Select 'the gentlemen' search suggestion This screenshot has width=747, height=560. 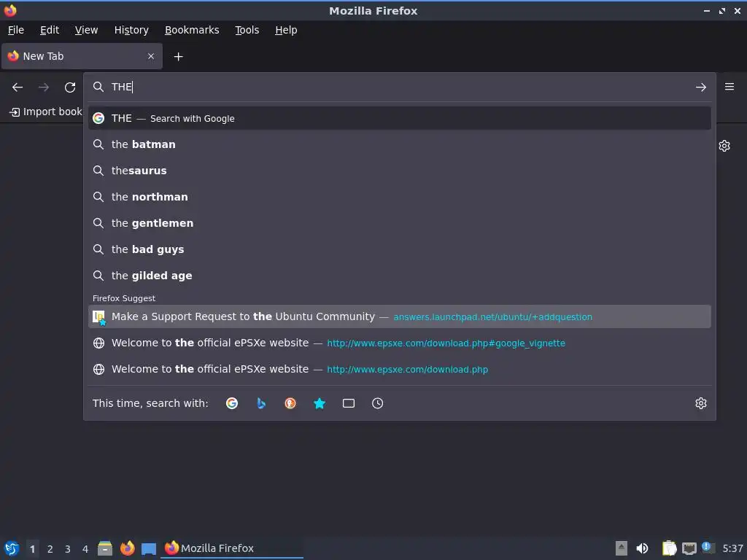pyautogui.click(x=400, y=223)
